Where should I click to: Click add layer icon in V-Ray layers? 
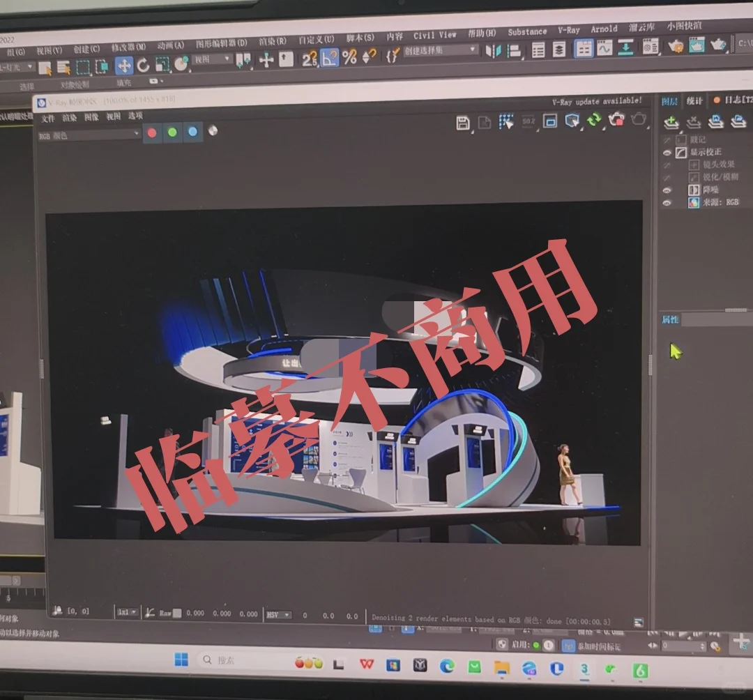point(671,123)
